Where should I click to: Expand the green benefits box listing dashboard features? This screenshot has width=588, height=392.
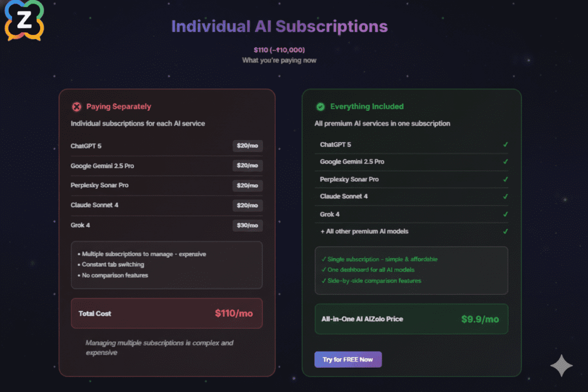point(411,270)
